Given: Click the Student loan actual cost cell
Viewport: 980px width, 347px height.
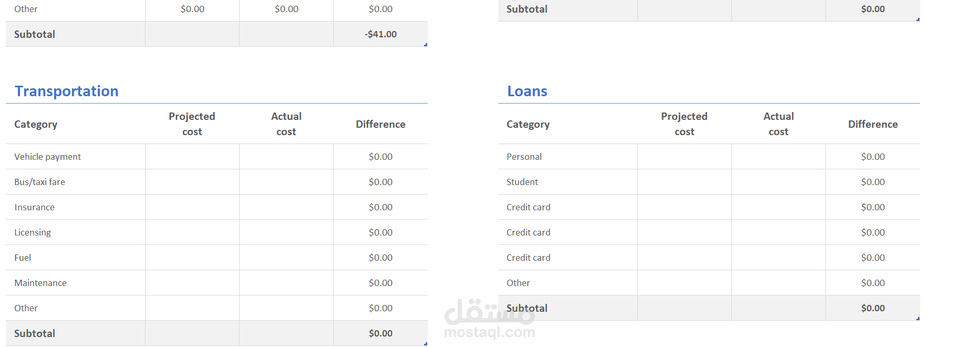Looking at the screenshot, I should [x=779, y=182].
